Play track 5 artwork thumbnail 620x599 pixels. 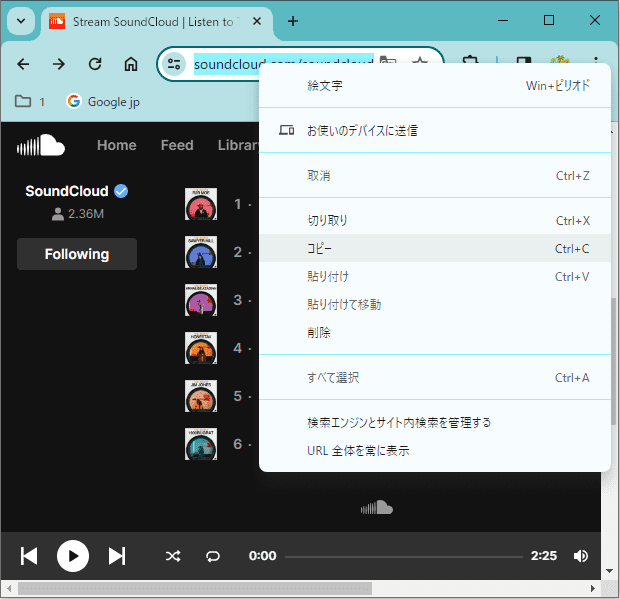point(201,396)
